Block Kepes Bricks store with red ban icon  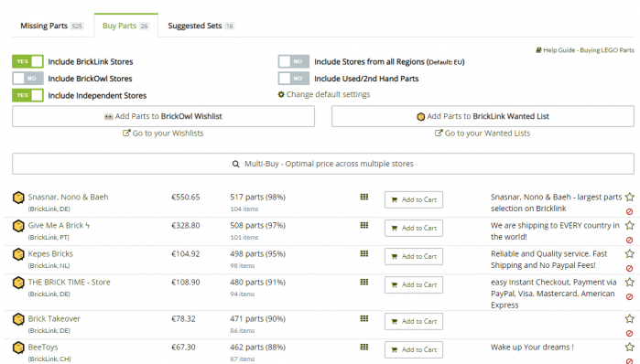629,269
